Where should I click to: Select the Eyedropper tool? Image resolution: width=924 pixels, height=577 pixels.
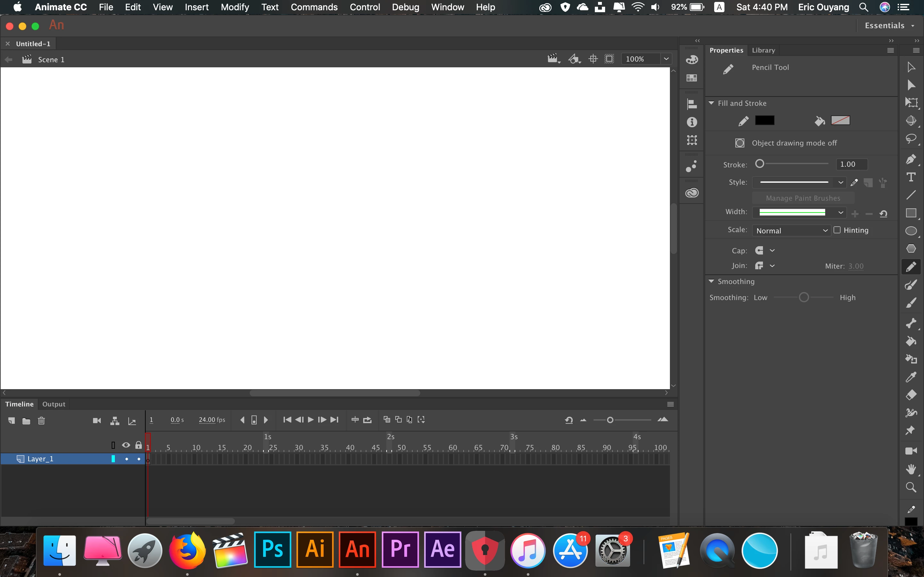(911, 377)
